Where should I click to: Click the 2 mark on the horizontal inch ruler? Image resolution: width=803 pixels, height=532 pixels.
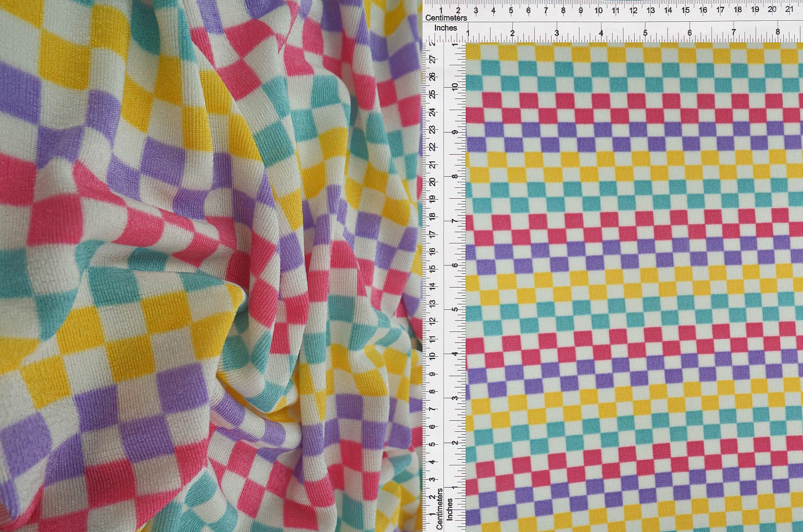coord(512,34)
